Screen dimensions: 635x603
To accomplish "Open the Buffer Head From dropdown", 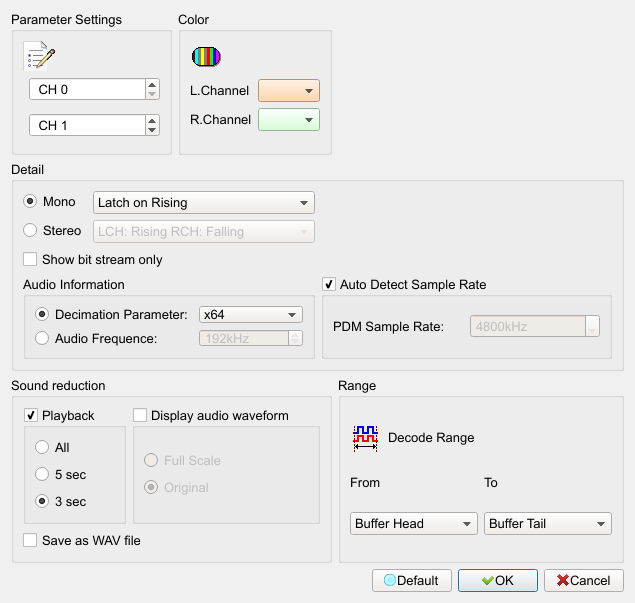I will (x=413, y=524).
